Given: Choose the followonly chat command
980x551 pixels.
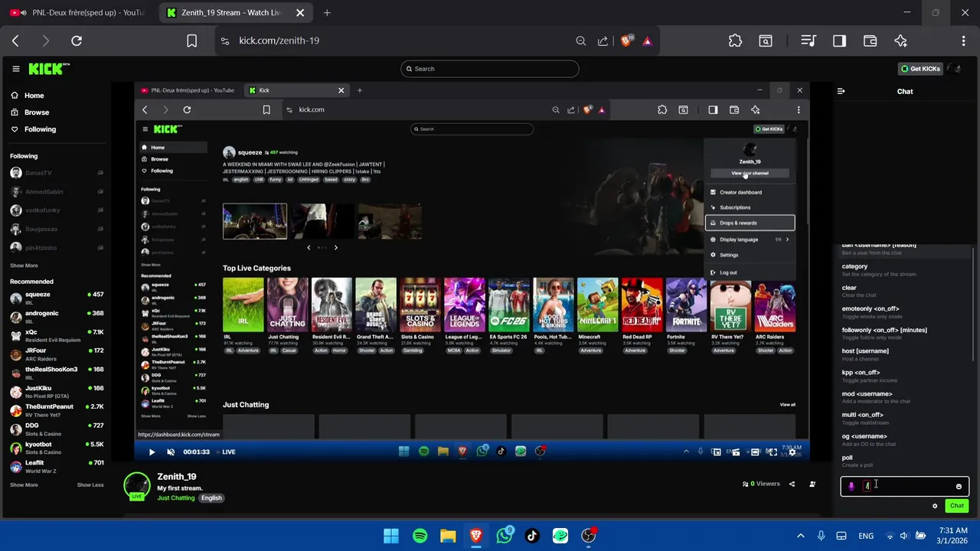Looking at the screenshot, I should click(x=905, y=334).
